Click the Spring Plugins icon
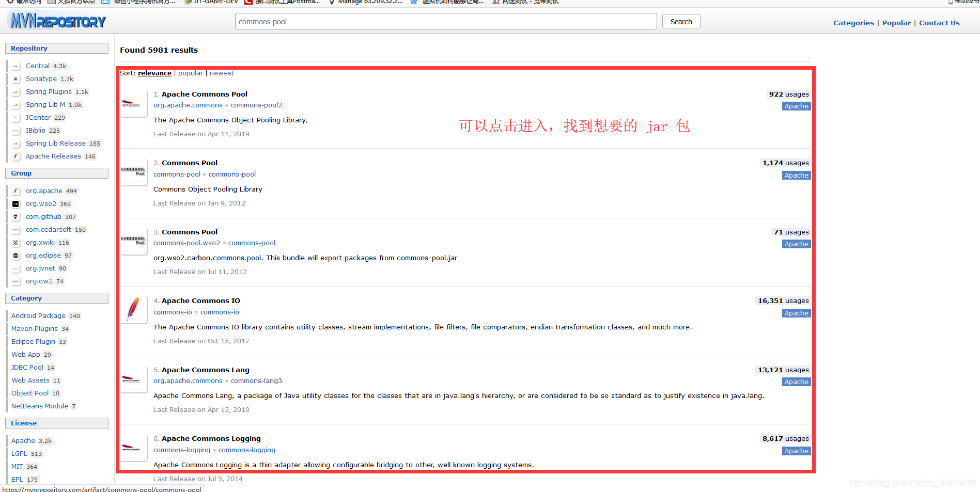This screenshot has height=492, width=980. (16, 92)
